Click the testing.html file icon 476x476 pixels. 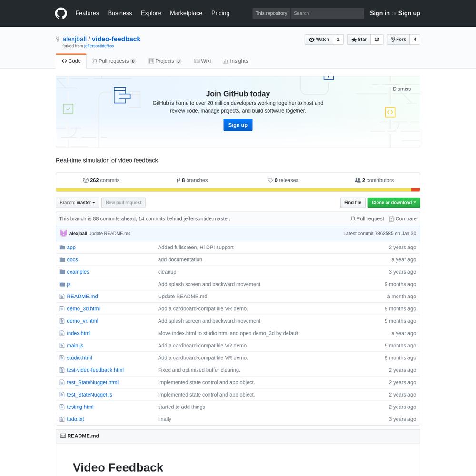coord(62,407)
